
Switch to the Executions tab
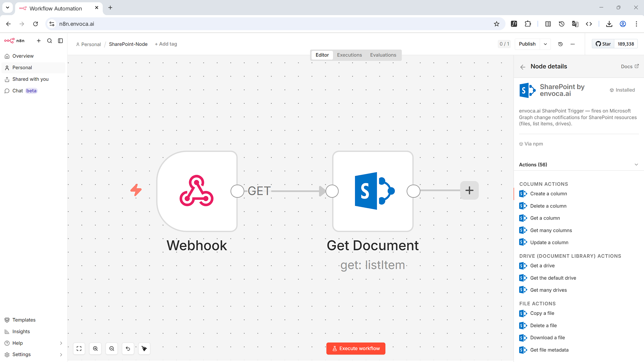(x=349, y=55)
